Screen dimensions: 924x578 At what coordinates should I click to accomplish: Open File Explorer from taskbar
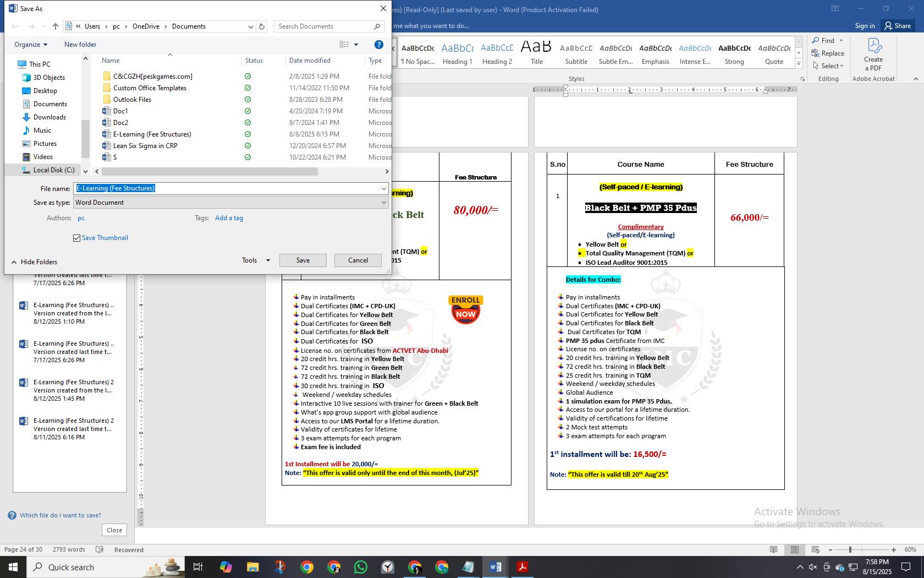[x=252, y=567]
